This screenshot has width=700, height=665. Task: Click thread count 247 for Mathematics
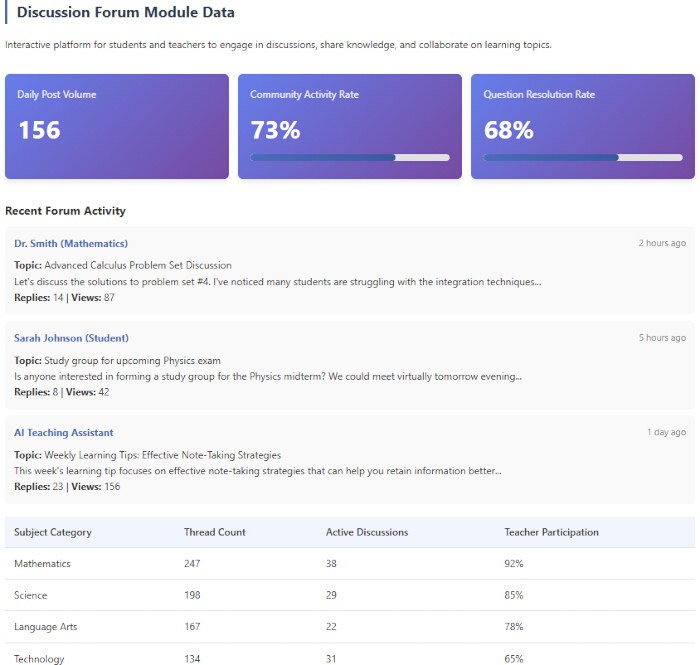tap(192, 563)
